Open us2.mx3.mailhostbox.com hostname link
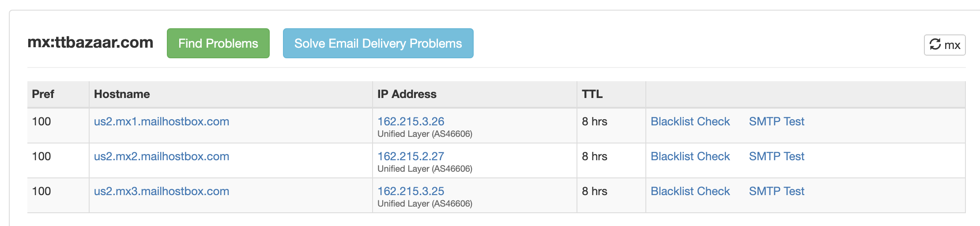 pyautogui.click(x=162, y=191)
